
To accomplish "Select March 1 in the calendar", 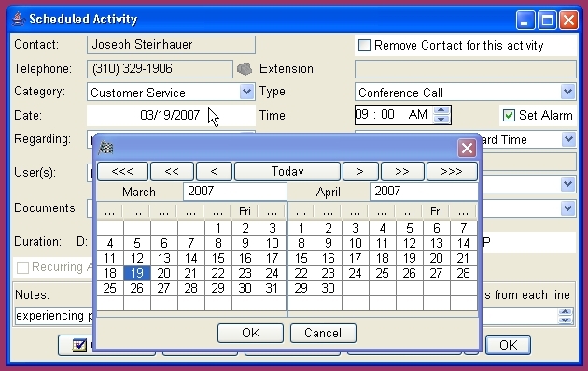I will (217, 228).
